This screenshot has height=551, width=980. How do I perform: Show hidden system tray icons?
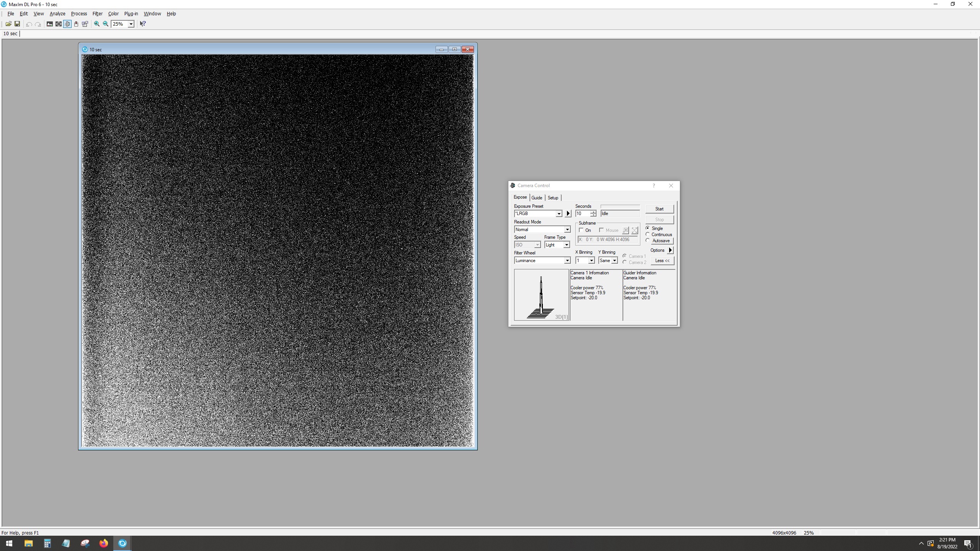(921, 543)
